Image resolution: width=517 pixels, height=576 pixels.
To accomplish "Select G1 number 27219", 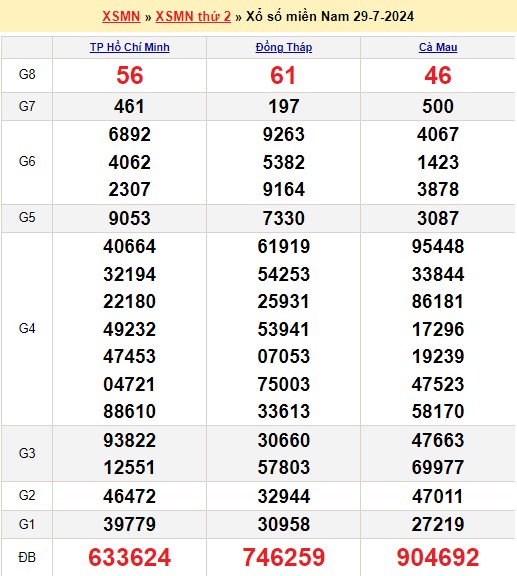I will tap(438, 524).
